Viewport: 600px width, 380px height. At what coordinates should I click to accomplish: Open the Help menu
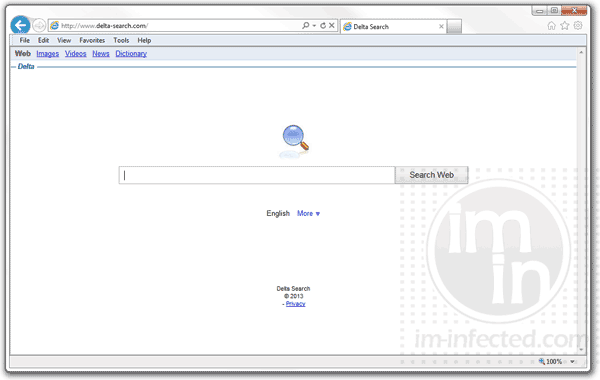pyautogui.click(x=144, y=40)
